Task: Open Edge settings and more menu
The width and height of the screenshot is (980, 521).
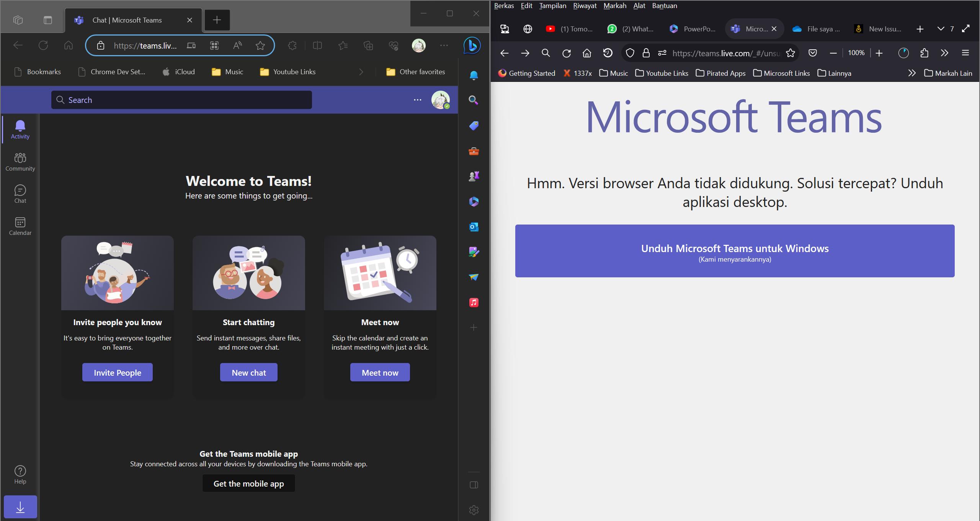Action: tap(444, 46)
